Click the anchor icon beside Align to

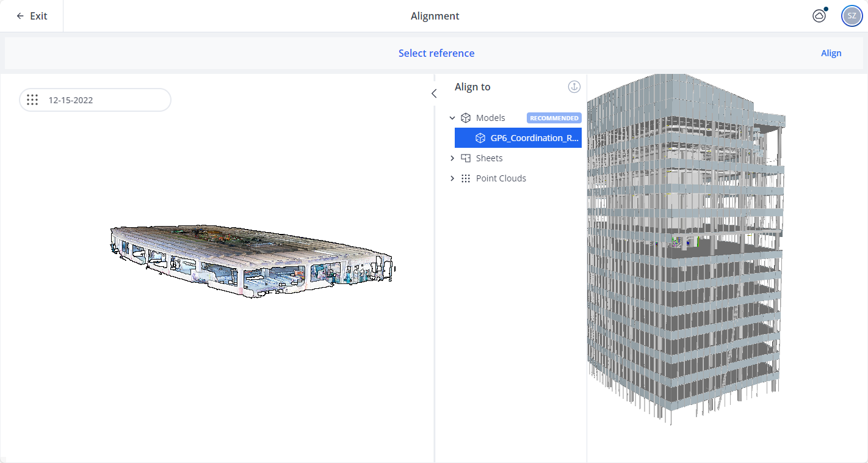(574, 87)
